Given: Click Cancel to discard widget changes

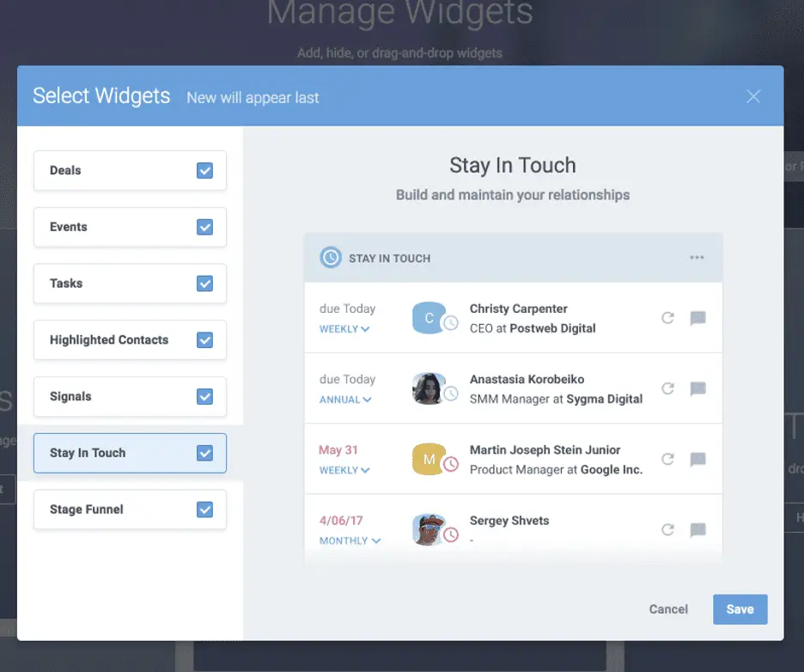Looking at the screenshot, I should 668,609.
